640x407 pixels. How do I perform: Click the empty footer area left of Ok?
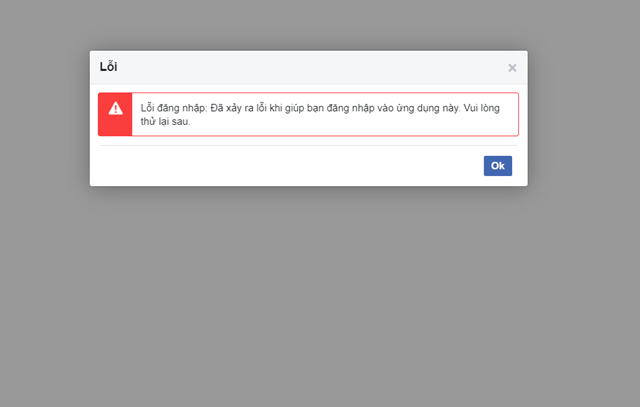(x=280, y=166)
